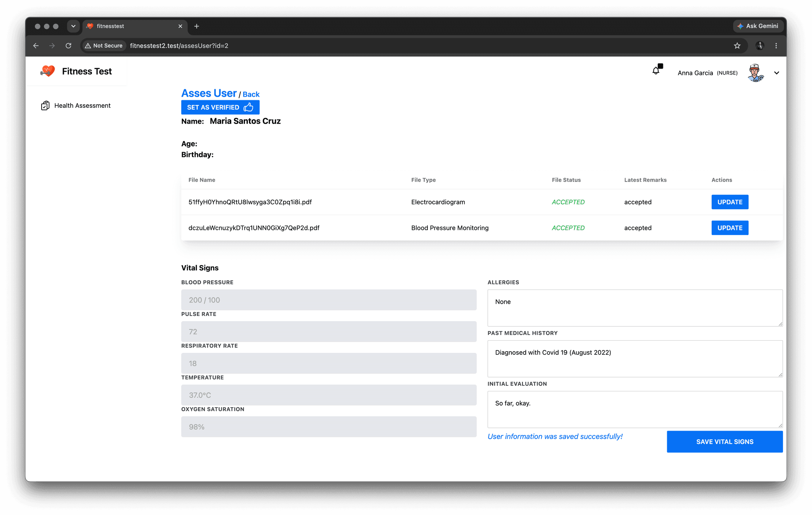Go back via Back link
The image size is (812, 515).
pos(251,94)
